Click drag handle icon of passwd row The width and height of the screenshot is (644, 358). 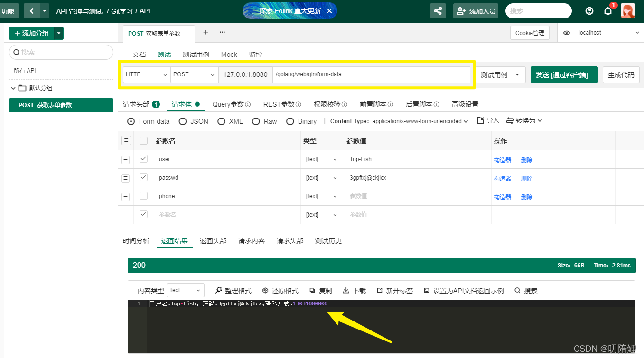126,178
